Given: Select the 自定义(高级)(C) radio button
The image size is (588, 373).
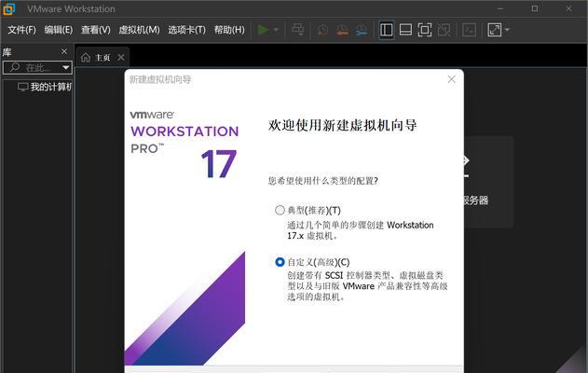Looking at the screenshot, I should coord(280,261).
